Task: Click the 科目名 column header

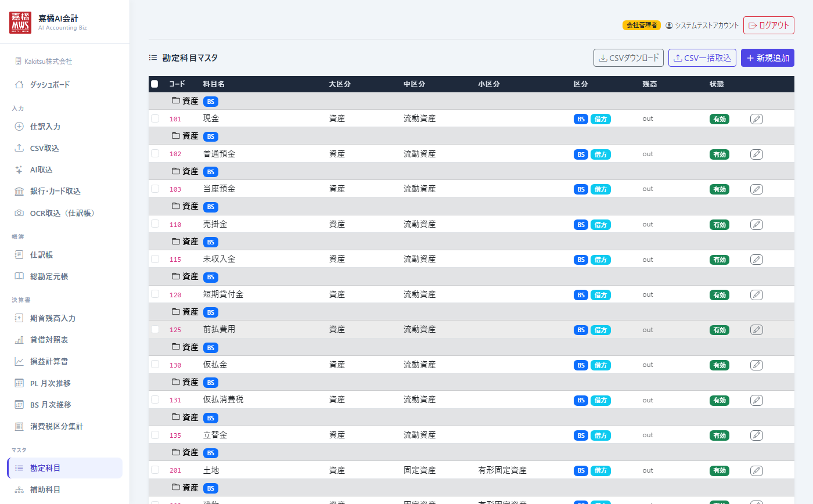Action: [x=214, y=84]
